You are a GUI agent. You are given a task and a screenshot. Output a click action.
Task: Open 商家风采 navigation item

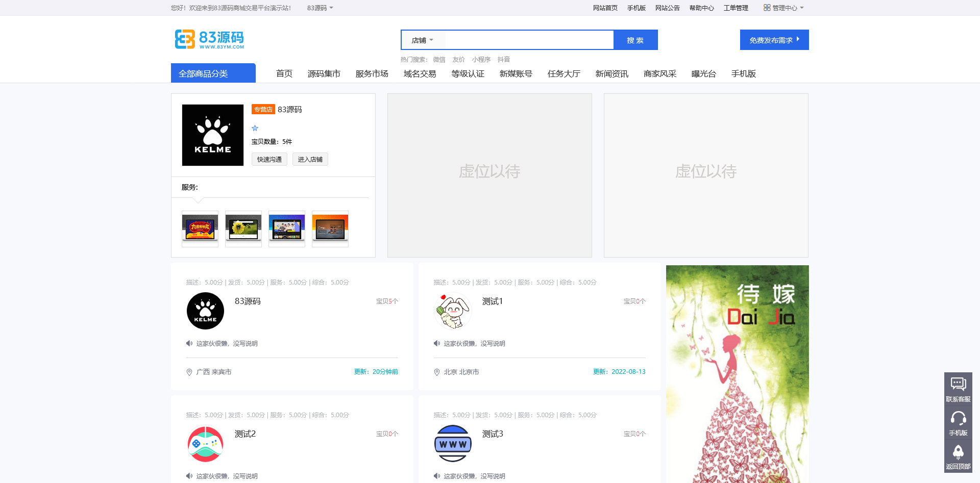coord(660,73)
